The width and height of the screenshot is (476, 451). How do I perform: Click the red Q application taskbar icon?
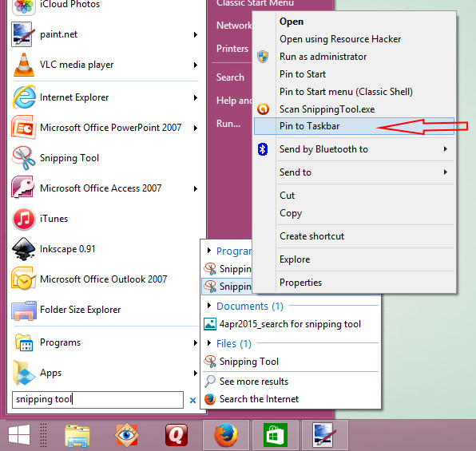pyautogui.click(x=177, y=435)
